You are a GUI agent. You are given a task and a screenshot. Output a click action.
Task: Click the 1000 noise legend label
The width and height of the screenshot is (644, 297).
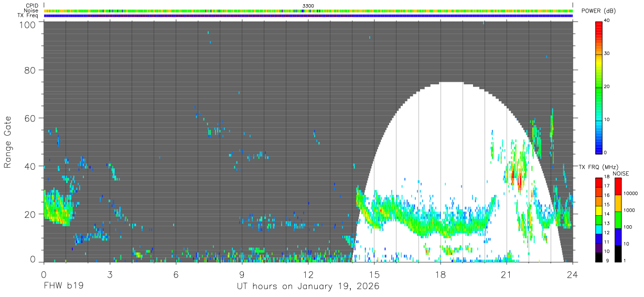[x=629, y=210]
